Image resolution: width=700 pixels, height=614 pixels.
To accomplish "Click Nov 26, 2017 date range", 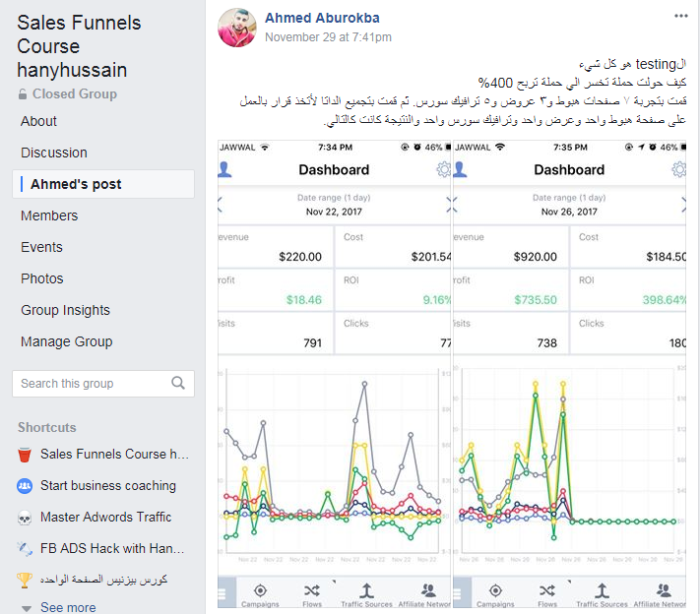I will coord(569,212).
